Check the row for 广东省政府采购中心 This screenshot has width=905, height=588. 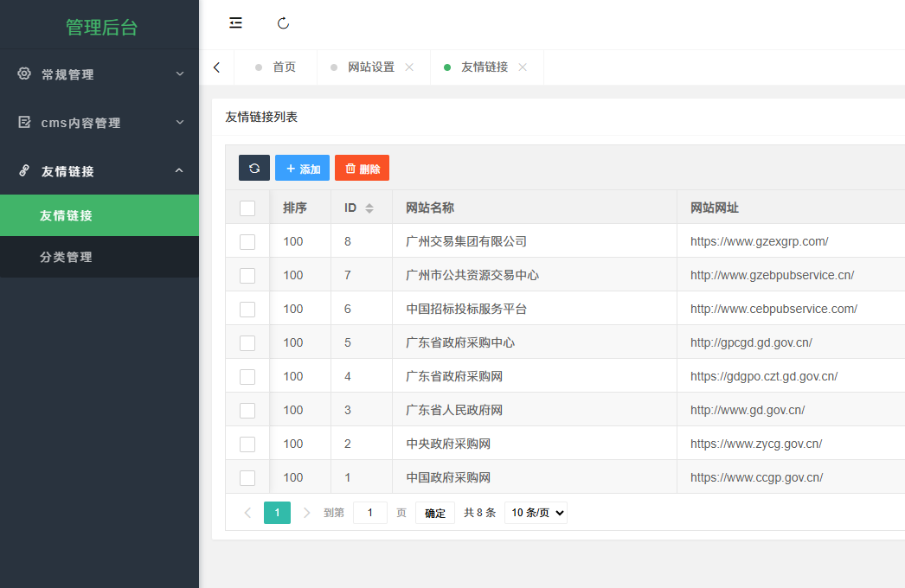pyautogui.click(x=247, y=343)
